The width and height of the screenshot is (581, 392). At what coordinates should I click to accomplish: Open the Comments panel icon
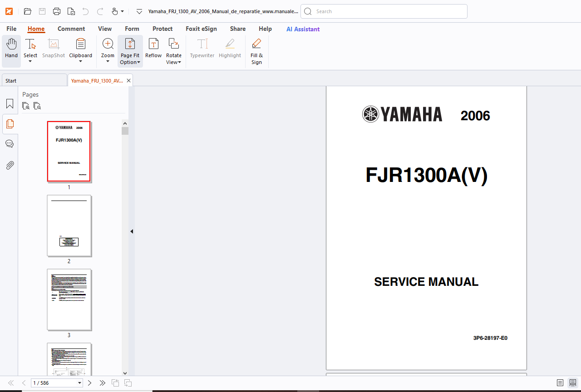tap(10, 144)
